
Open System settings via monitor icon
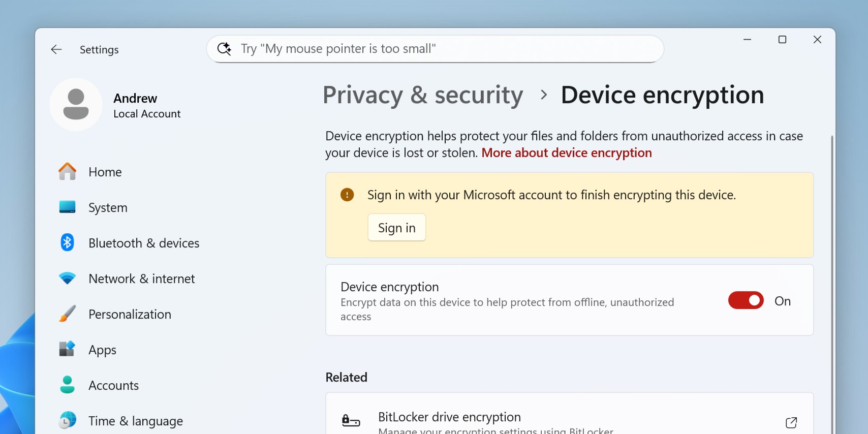[x=67, y=207]
